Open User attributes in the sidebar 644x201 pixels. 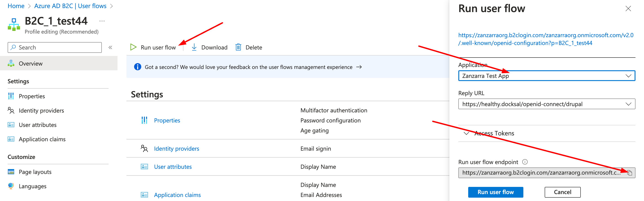37,125
